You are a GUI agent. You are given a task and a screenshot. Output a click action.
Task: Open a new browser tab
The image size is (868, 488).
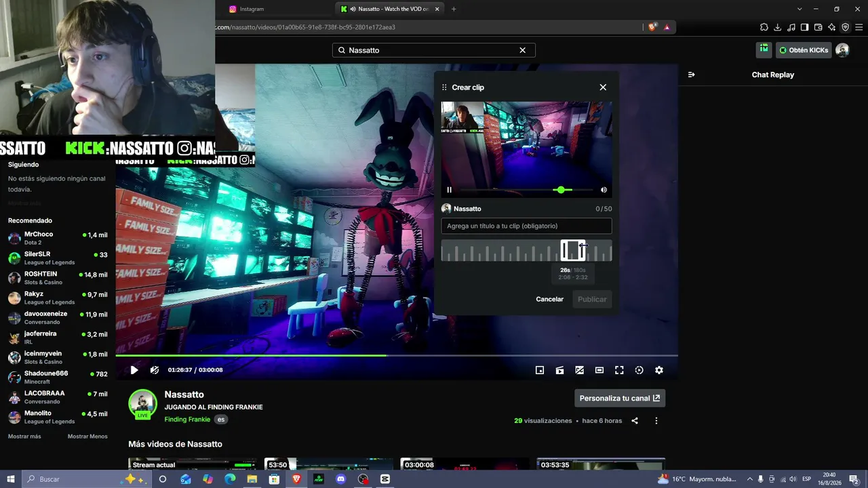(454, 9)
